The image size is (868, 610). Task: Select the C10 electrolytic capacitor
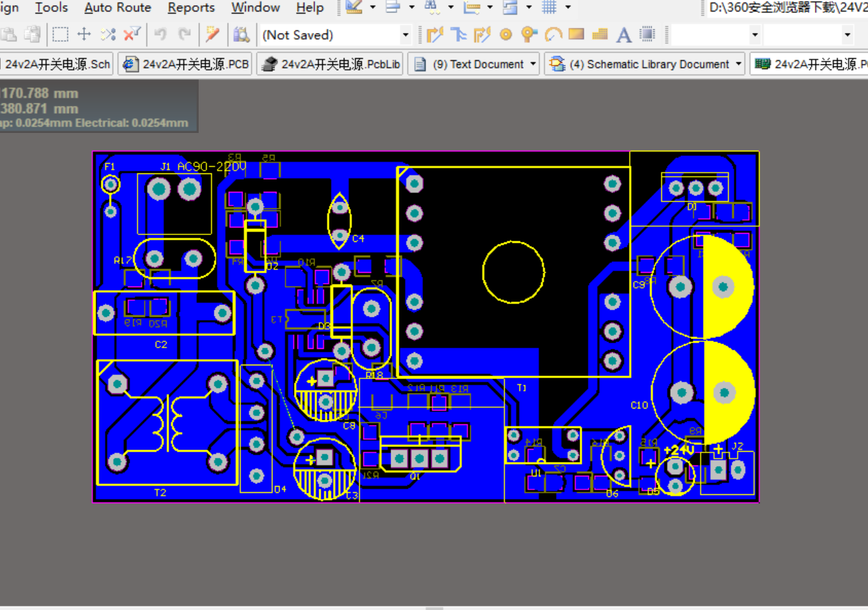coord(703,392)
